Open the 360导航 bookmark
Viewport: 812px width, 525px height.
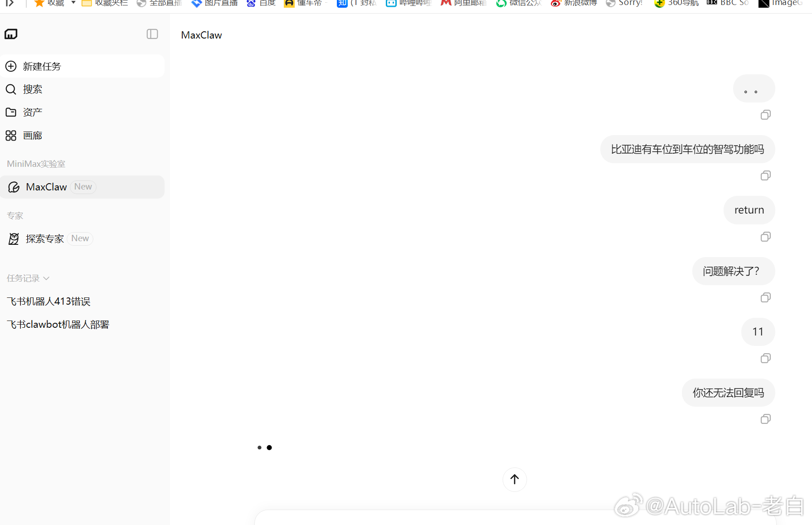pyautogui.click(x=676, y=3)
